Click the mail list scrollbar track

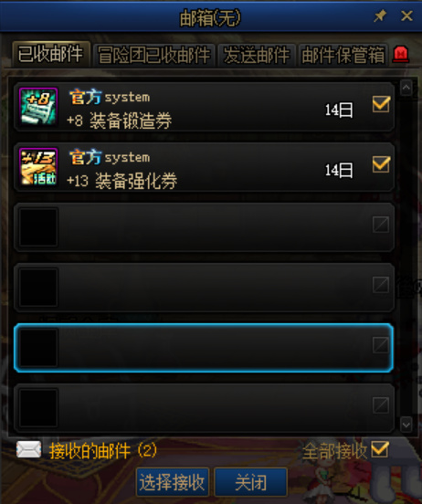(x=406, y=256)
